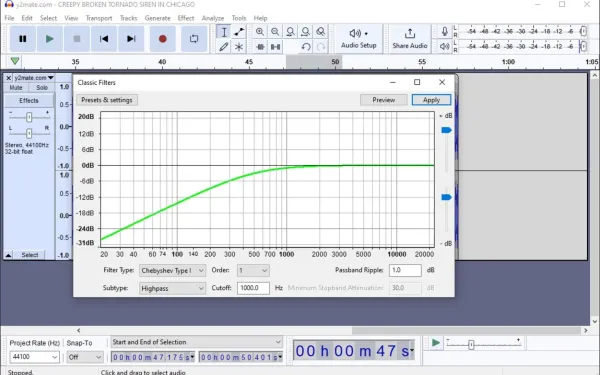The height and width of the screenshot is (375, 600).
Task: Click the Share Audio button
Action: 410,39
